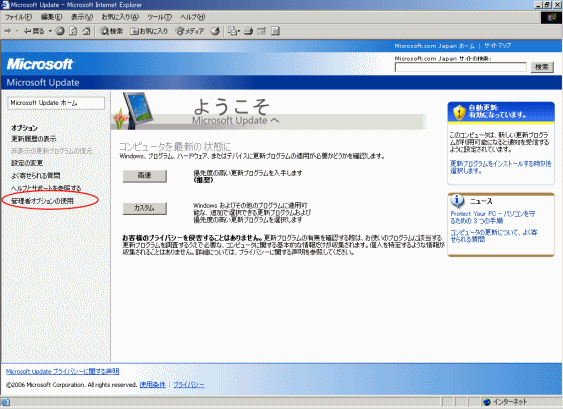Open the forward history dropdown arrow

coord(17,31)
